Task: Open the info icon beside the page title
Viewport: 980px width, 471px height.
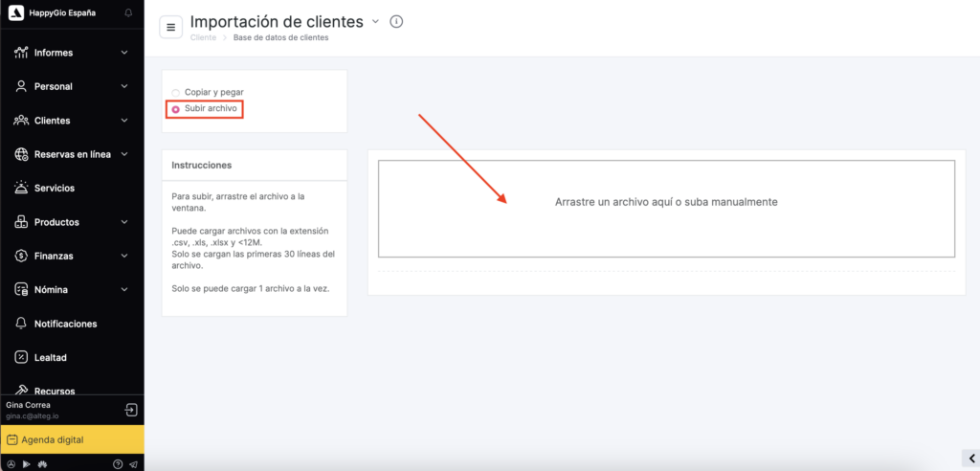Action: [397, 22]
